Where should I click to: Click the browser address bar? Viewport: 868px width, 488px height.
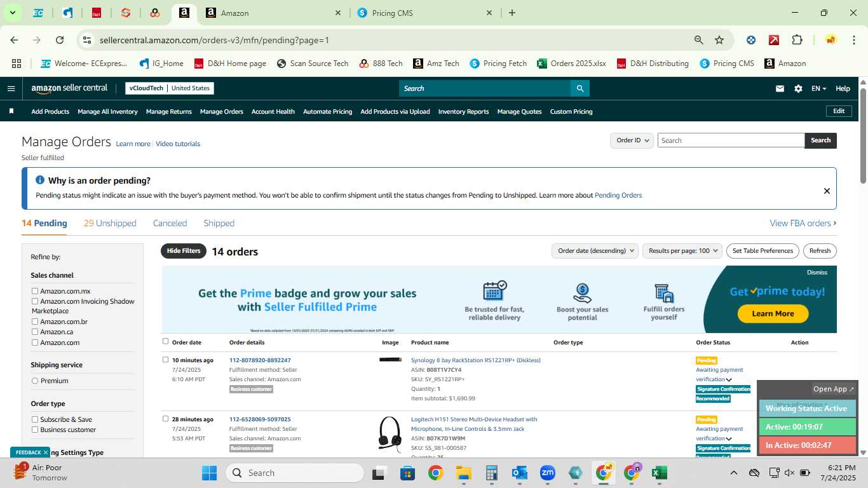pos(391,40)
